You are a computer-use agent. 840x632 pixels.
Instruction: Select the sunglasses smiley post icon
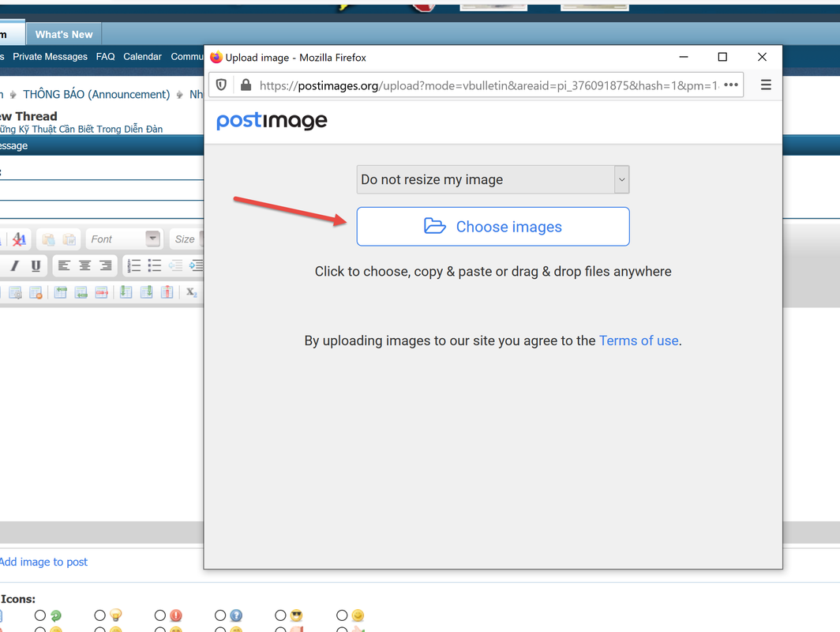pos(281,615)
